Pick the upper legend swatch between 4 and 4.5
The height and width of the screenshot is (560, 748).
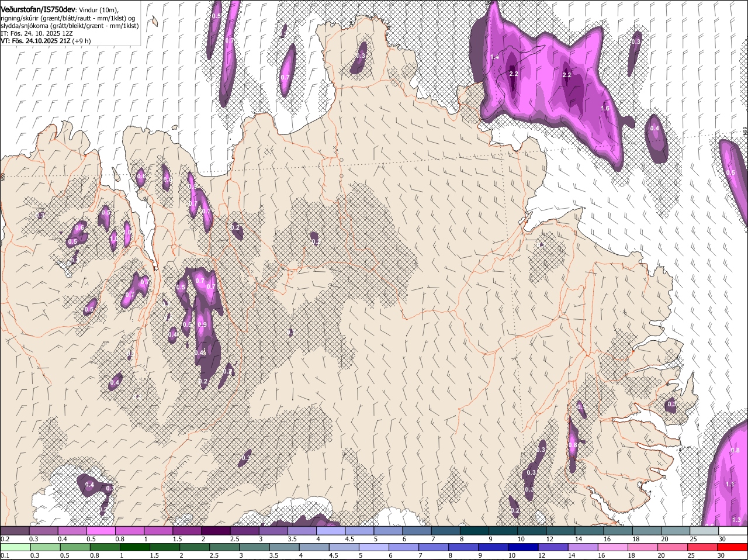point(331,530)
